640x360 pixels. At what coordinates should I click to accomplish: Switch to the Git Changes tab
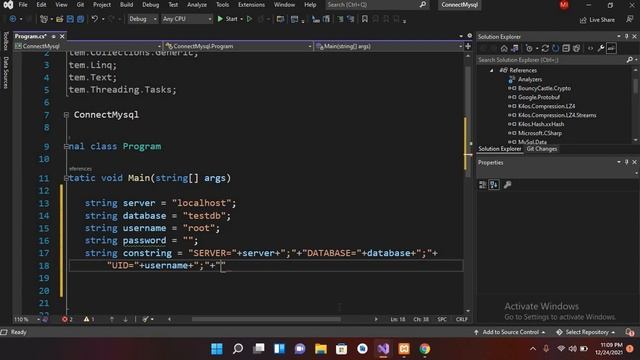pyautogui.click(x=542, y=149)
